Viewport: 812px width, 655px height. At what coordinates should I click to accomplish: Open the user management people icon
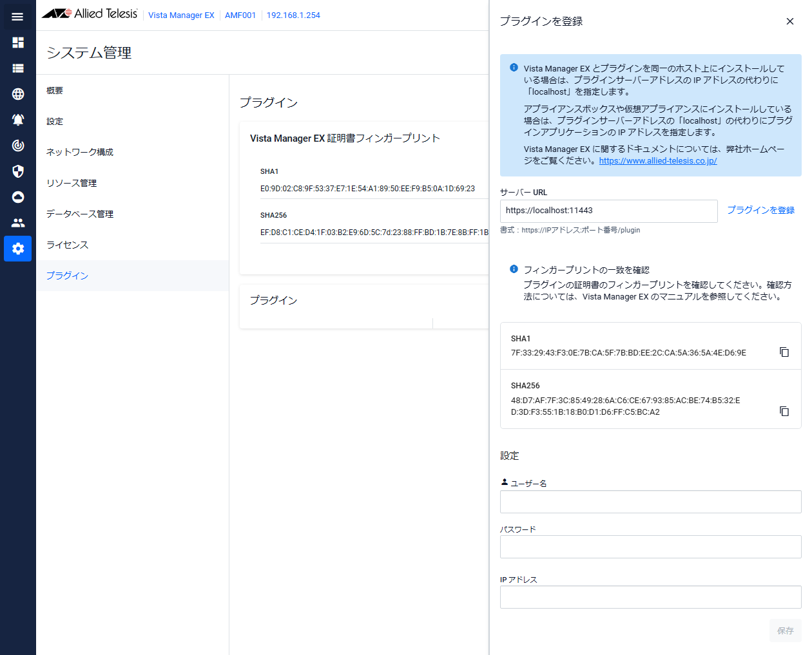18,223
